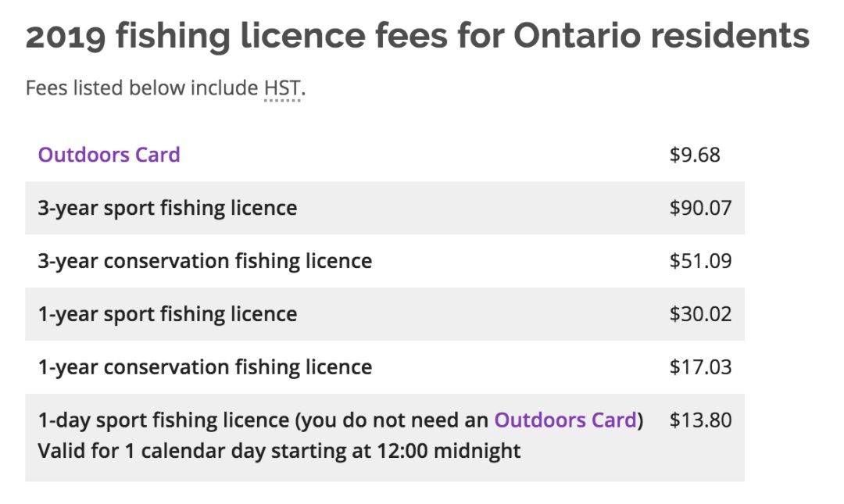Click the $9.68 Outdoors Card price
The height and width of the screenshot is (504, 844).
[695, 155]
